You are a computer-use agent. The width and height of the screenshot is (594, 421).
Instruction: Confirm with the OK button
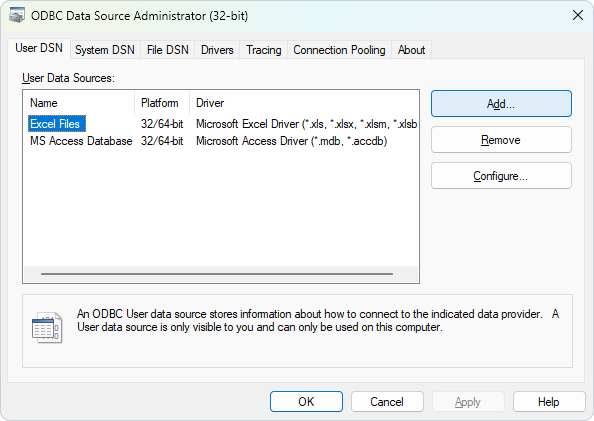click(306, 402)
